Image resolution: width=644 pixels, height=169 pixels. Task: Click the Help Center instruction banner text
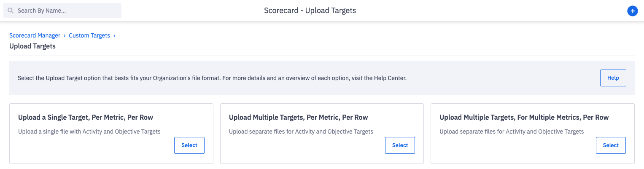212,78
